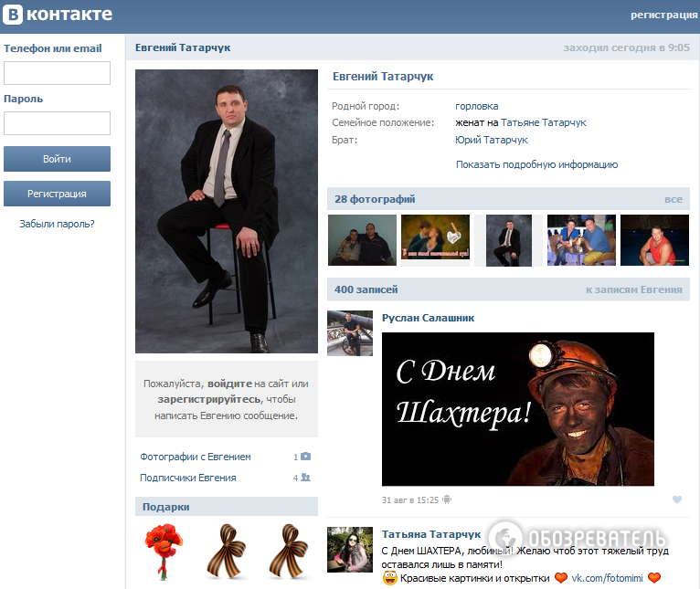Focus the Телефон или email field
This screenshot has height=589, width=700.
pyautogui.click(x=57, y=73)
